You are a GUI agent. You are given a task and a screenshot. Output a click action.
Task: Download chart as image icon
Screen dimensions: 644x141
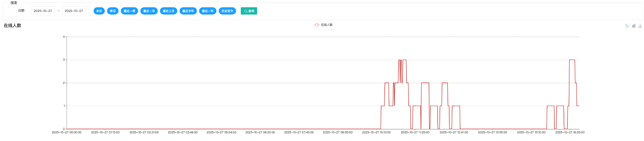[640, 26]
